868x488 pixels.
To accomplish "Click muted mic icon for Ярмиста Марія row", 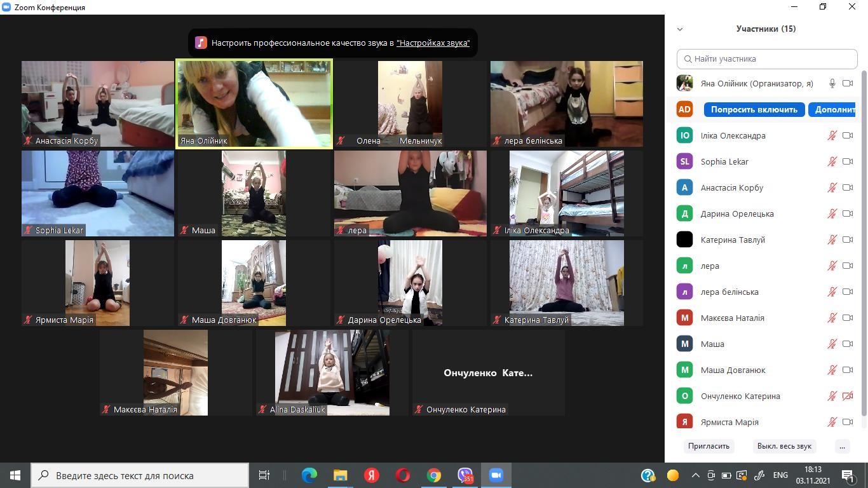I will (832, 422).
